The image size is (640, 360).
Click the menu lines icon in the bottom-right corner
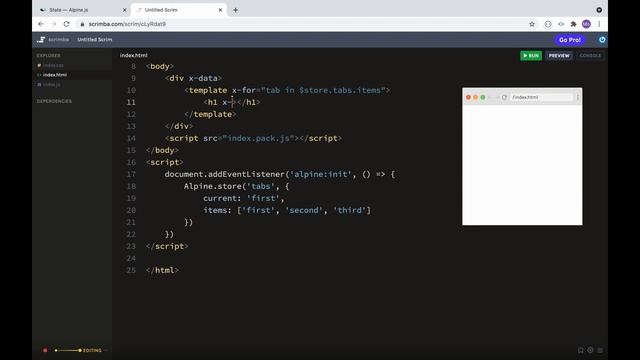600,350
